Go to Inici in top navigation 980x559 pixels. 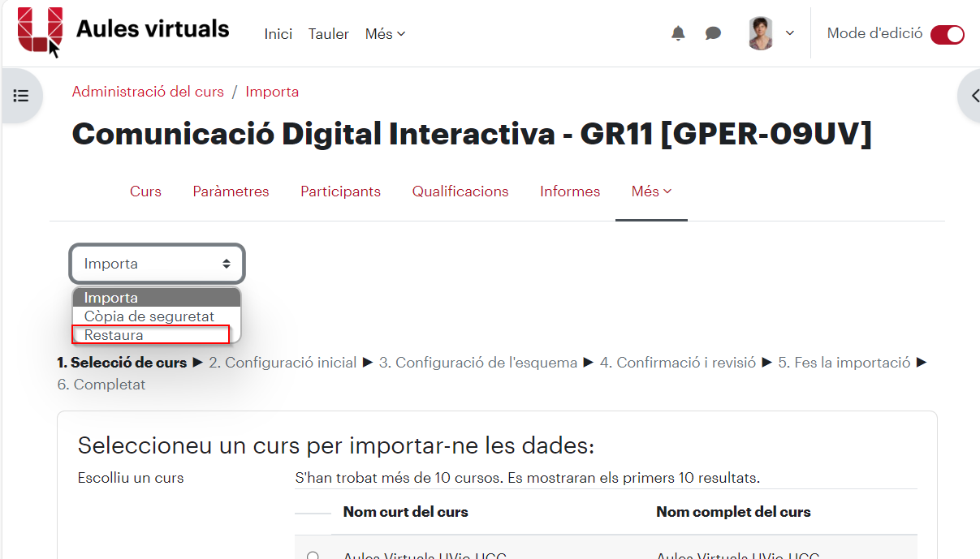[x=278, y=34]
